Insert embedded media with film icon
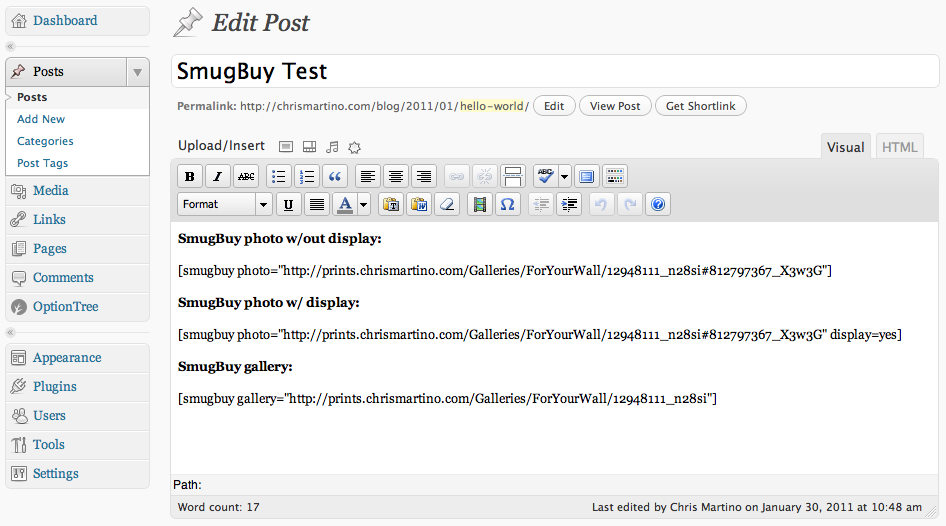This screenshot has width=946, height=526. click(x=480, y=204)
